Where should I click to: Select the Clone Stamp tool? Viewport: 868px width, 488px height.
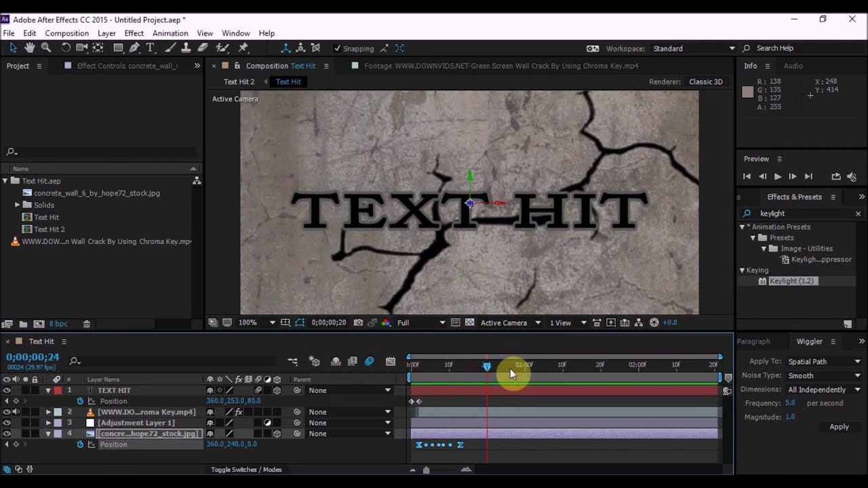pos(186,47)
